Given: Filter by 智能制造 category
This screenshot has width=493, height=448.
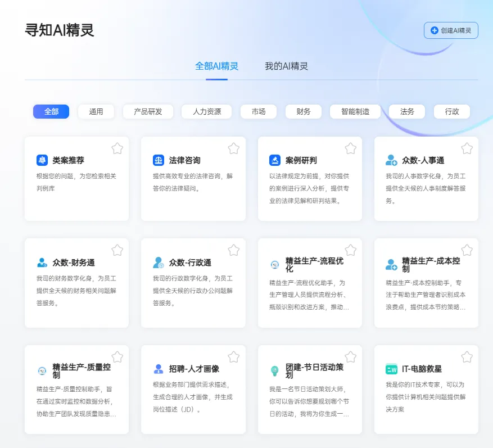Looking at the screenshot, I should [355, 111].
